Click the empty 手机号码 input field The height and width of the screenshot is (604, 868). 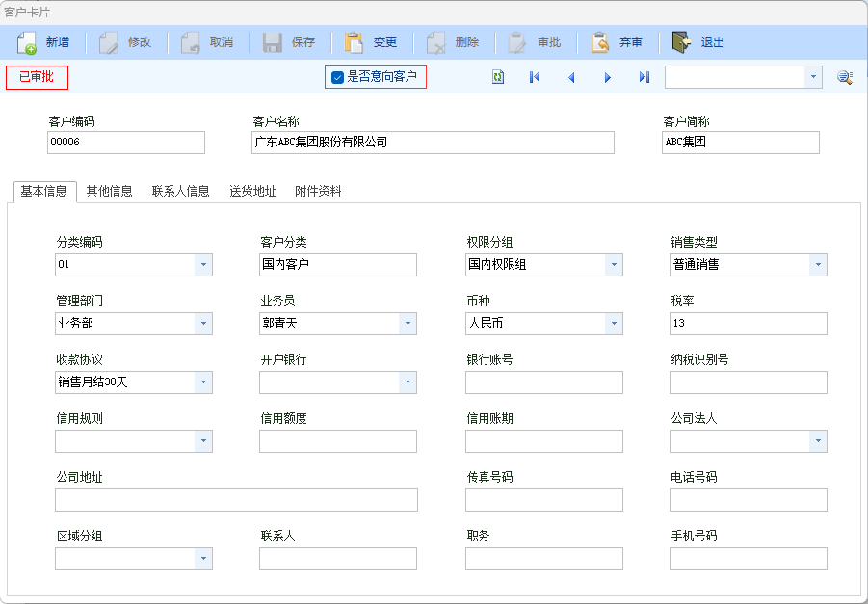click(x=749, y=559)
